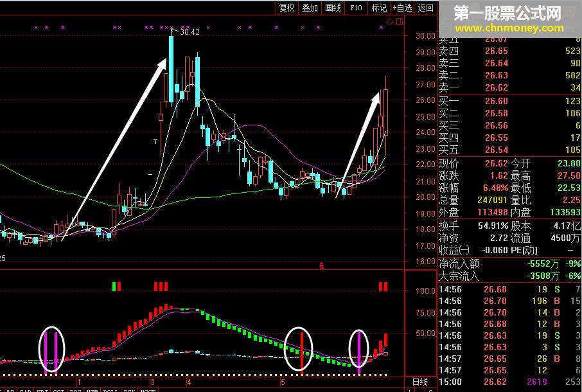Click 30.00 on the price axis
The height and width of the screenshot is (392, 582).
pos(425,36)
